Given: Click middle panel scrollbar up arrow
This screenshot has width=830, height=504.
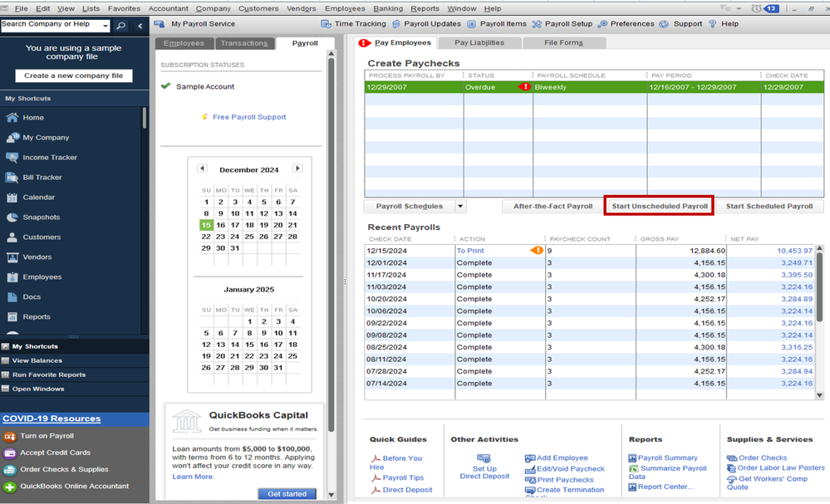Looking at the screenshot, I should [x=331, y=53].
